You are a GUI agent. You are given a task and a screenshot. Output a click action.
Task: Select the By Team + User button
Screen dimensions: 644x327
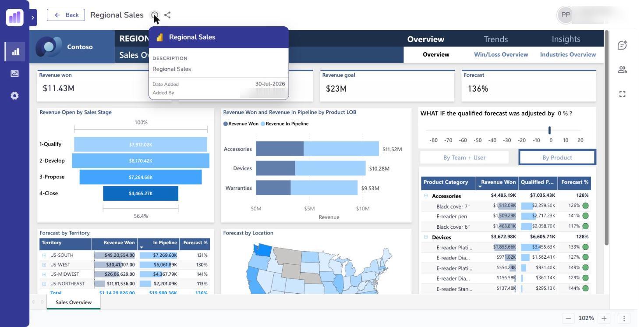pos(464,157)
